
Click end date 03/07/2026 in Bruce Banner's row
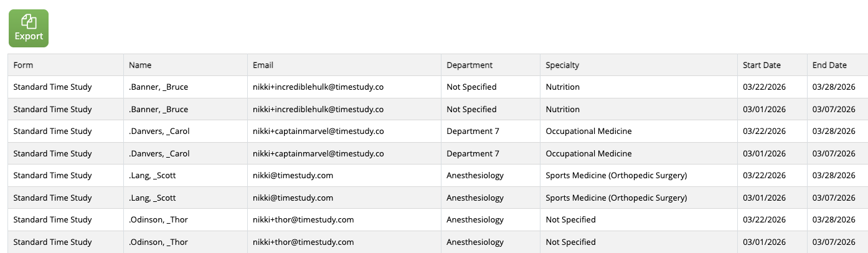[834, 109]
